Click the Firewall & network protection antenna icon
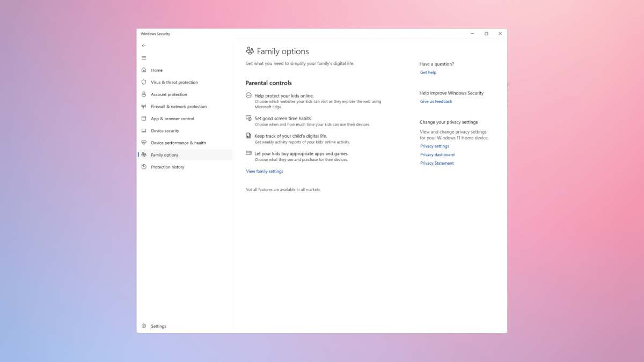 144,106
